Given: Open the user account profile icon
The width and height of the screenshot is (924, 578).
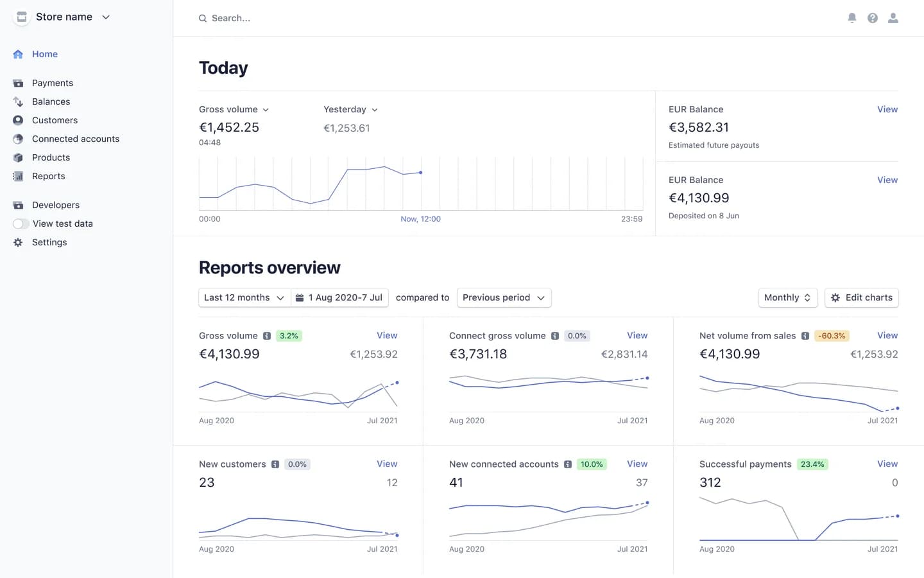Looking at the screenshot, I should (x=893, y=18).
